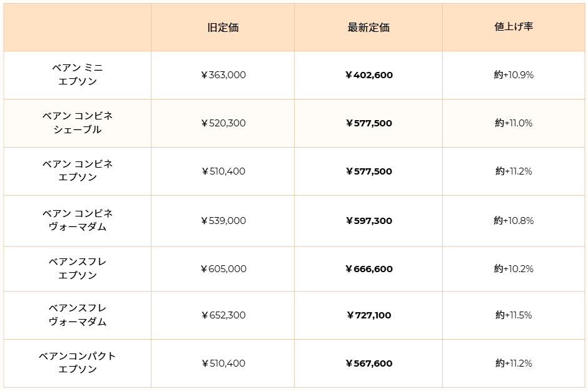The image size is (588, 391).
Task: Click the new price ¥567,600
Action: 368,363
